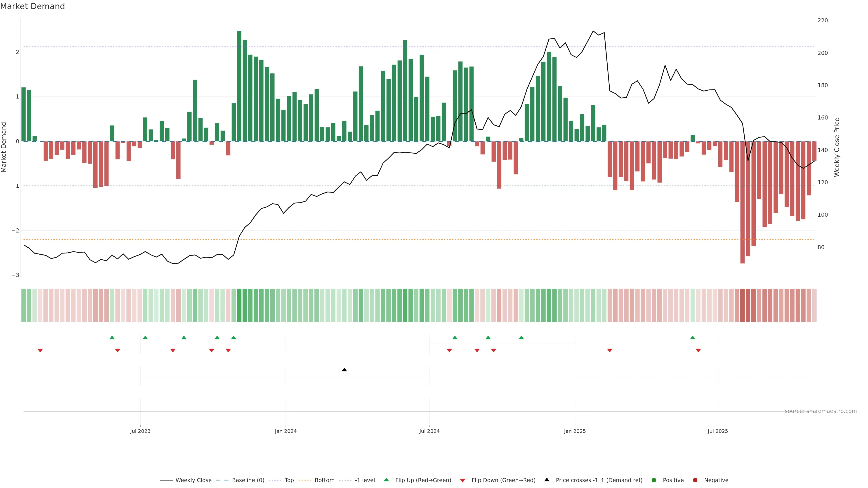Click the Market Demand chart title
The image size is (868, 488).
tap(32, 6)
